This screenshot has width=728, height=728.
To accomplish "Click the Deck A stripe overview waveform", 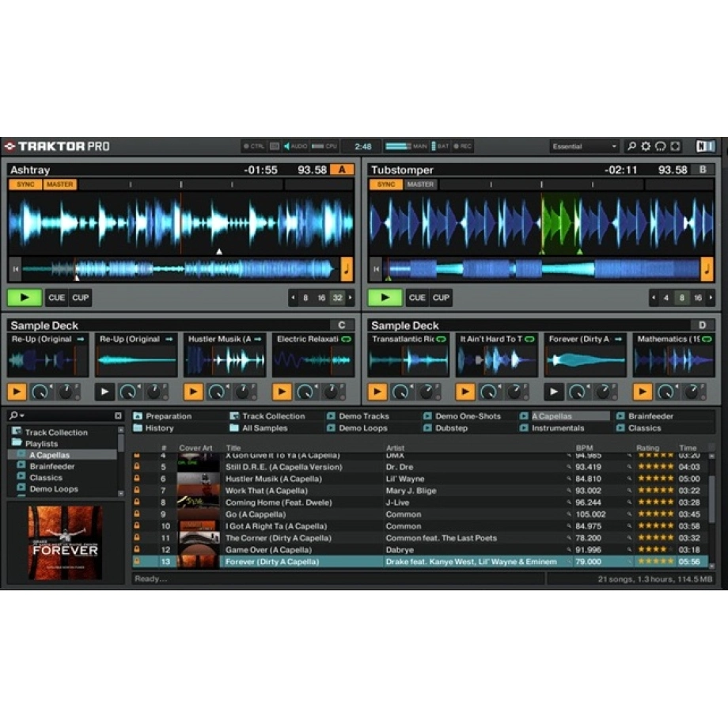I will [x=181, y=269].
